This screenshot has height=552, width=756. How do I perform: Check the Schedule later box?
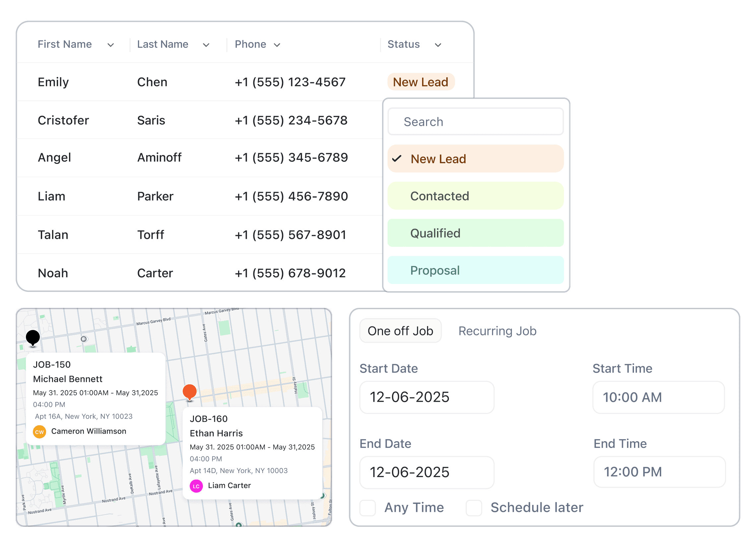(x=474, y=508)
